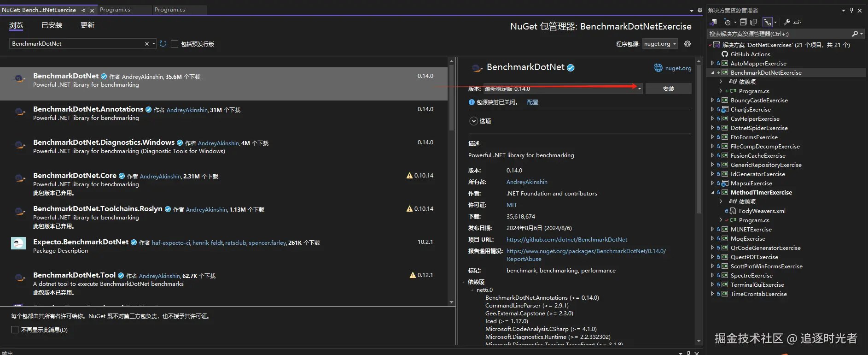Collapse the BenchmarkDotNetExercise project node
868x355 pixels.
tap(713, 73)
